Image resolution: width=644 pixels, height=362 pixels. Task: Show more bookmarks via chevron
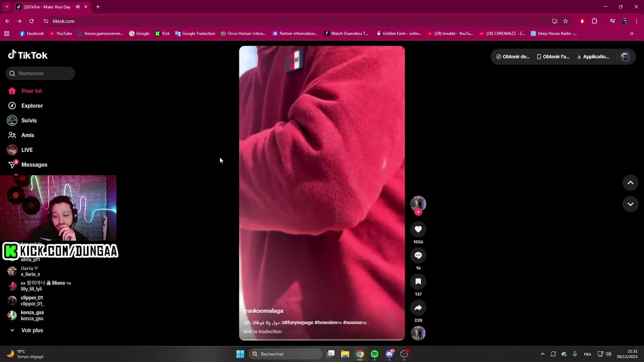(632, 34)
